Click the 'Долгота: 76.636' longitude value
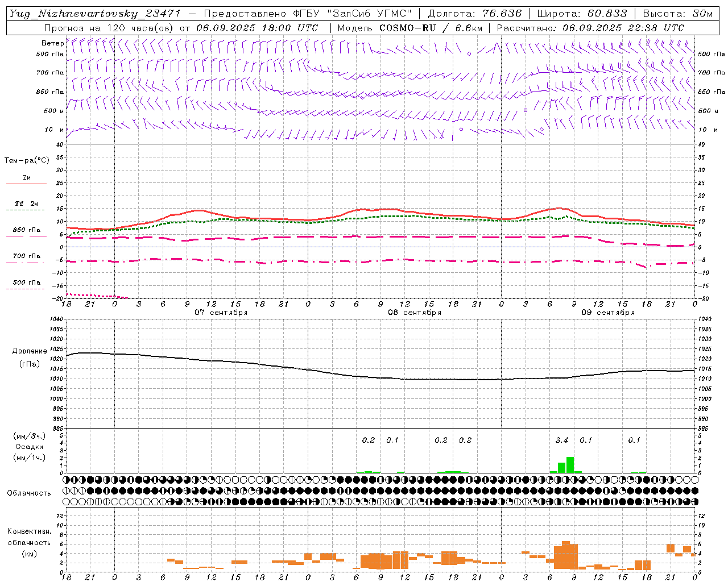 474,14
